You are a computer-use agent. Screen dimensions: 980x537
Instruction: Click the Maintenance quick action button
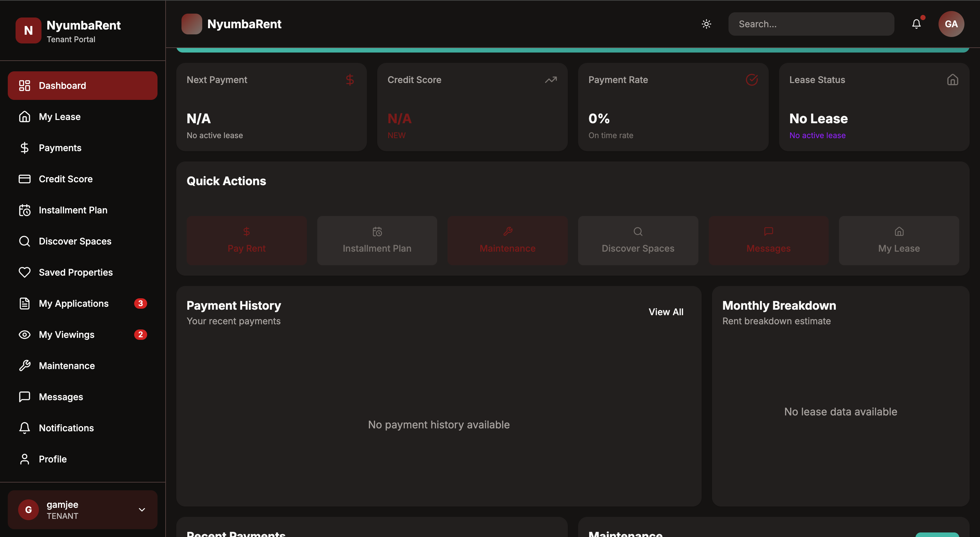(507, 241)
